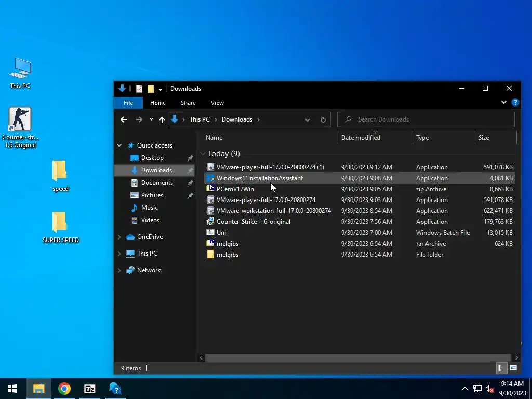The width and height of the screenshot is (532, 399).
Task: Launch Google Chrome from the taskbar
Action: click(64, 389)
